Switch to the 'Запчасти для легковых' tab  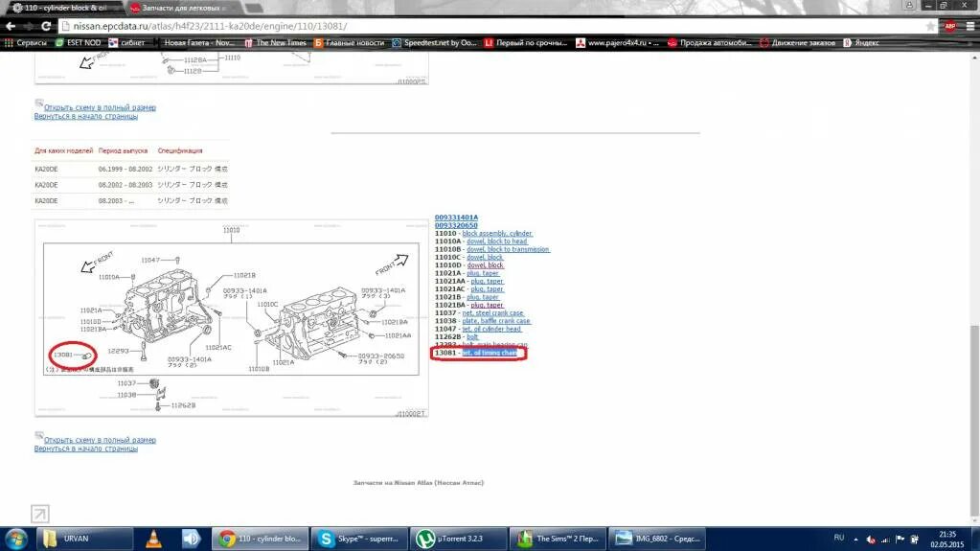[180, 8]
